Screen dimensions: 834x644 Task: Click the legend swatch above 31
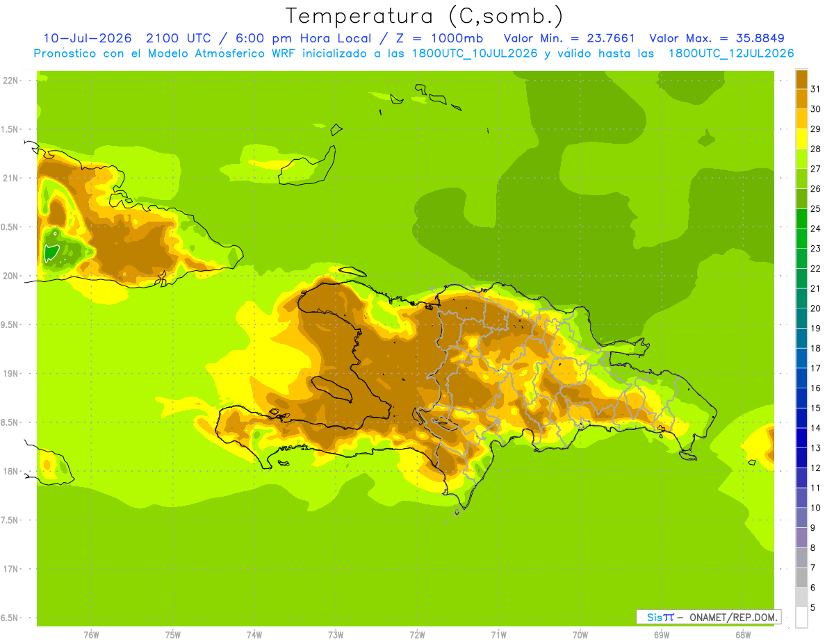(x=801, y=79)
